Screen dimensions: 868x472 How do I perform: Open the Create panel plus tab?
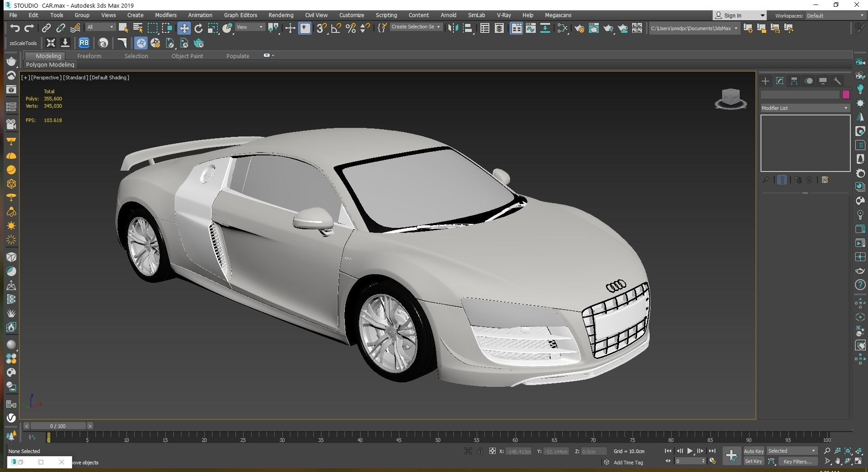click(765, 81)
